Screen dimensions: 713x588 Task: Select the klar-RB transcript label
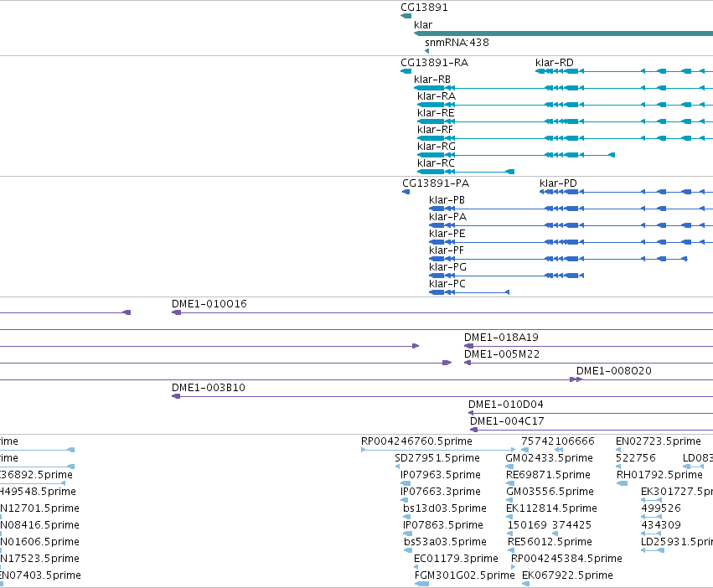click(x=432, y=79)
